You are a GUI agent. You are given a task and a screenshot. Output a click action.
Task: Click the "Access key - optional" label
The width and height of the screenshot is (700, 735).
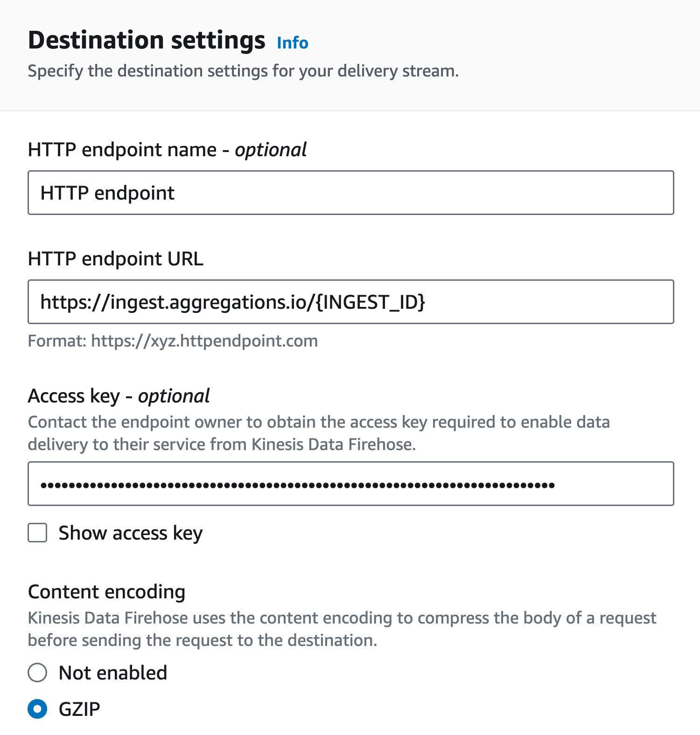click(119, 396)
